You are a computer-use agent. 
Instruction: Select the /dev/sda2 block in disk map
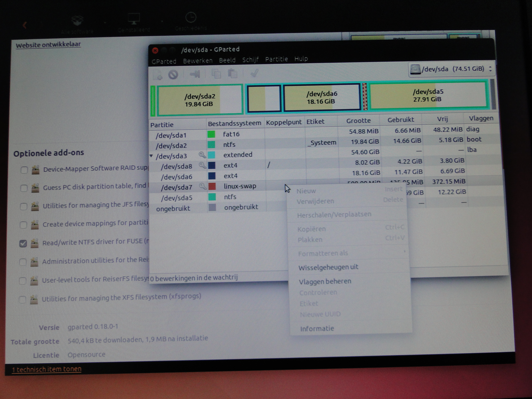tap(200, 100)
